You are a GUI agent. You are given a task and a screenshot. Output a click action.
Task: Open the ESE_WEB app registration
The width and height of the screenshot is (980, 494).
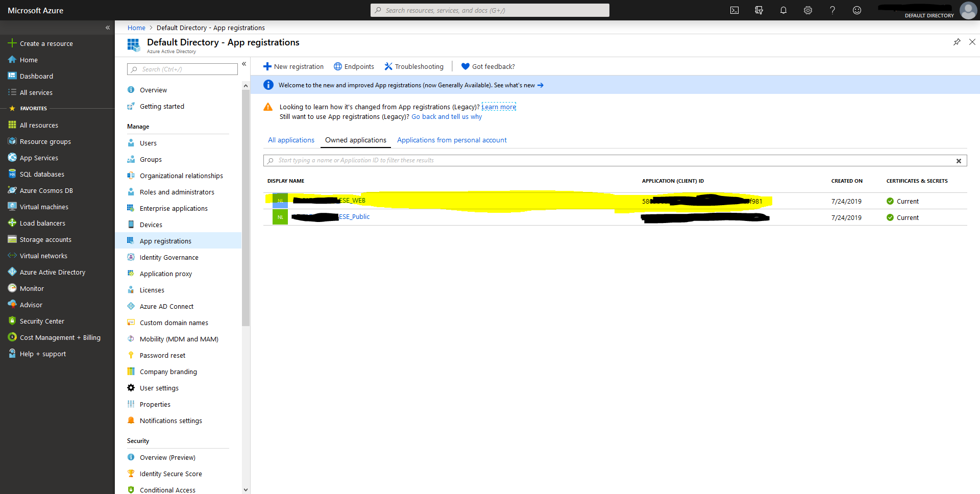pyautogui.click(x=352, y=201)
